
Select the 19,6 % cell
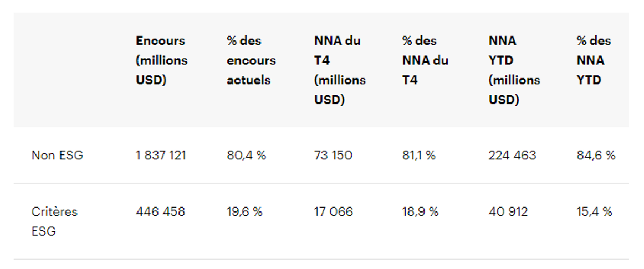tap(244, 212)
